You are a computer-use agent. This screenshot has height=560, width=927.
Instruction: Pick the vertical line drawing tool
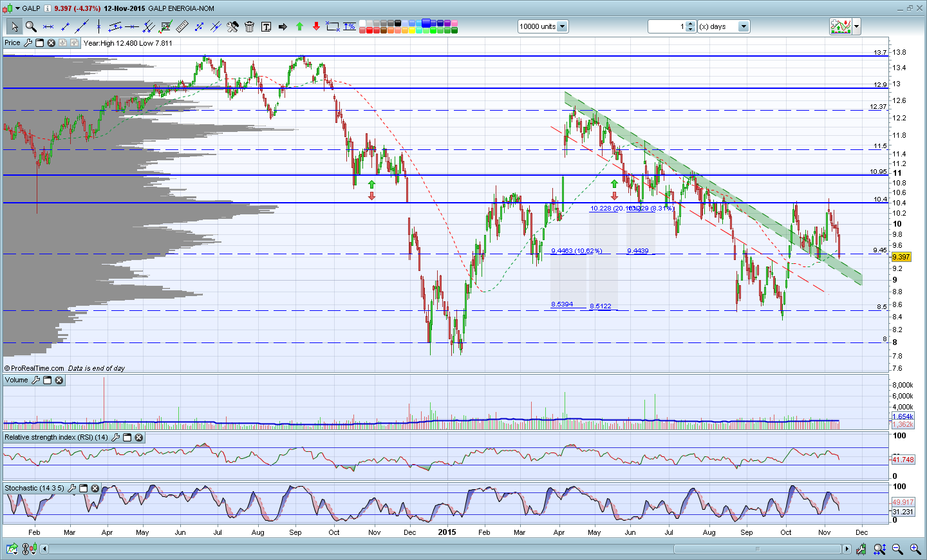click(x=98, y=26)
